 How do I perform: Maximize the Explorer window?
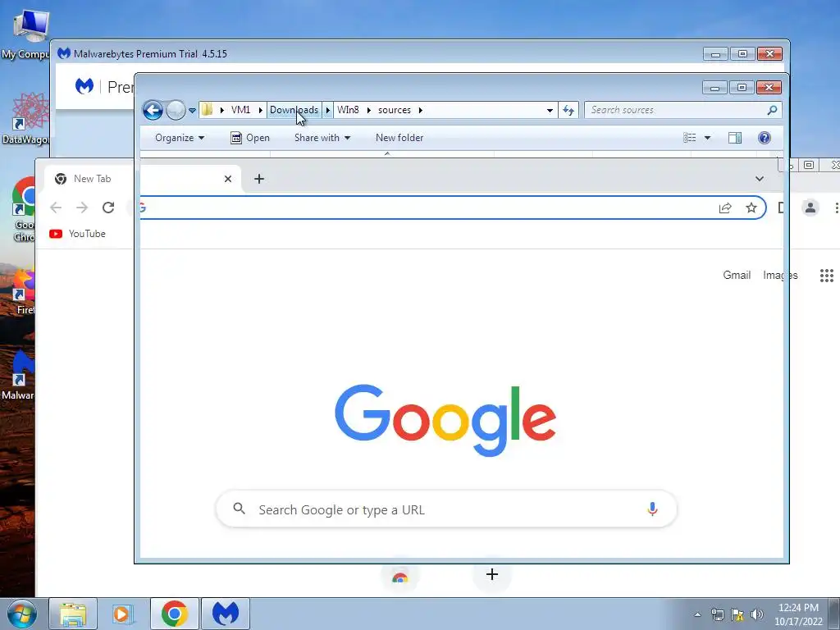tap(742, 87)
